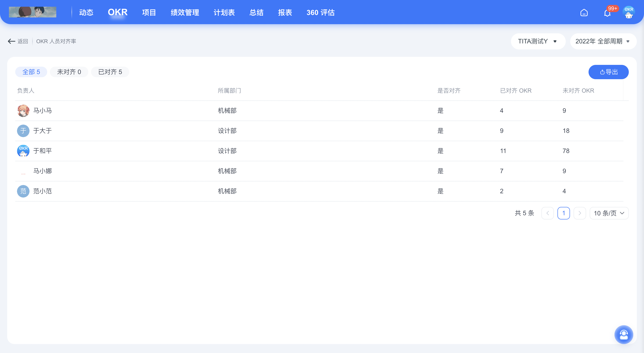Click the back arrow icon
The image size is (644, 353).
[11, 41]
